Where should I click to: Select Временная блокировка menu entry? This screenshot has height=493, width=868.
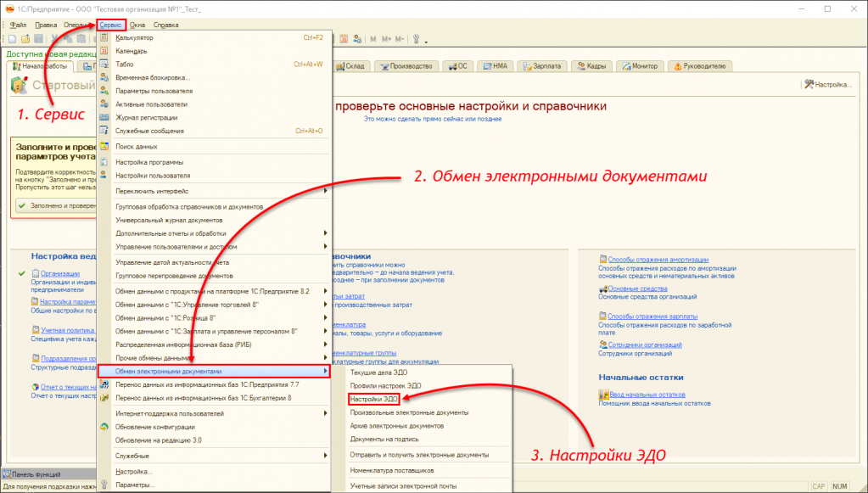point(215,77)
